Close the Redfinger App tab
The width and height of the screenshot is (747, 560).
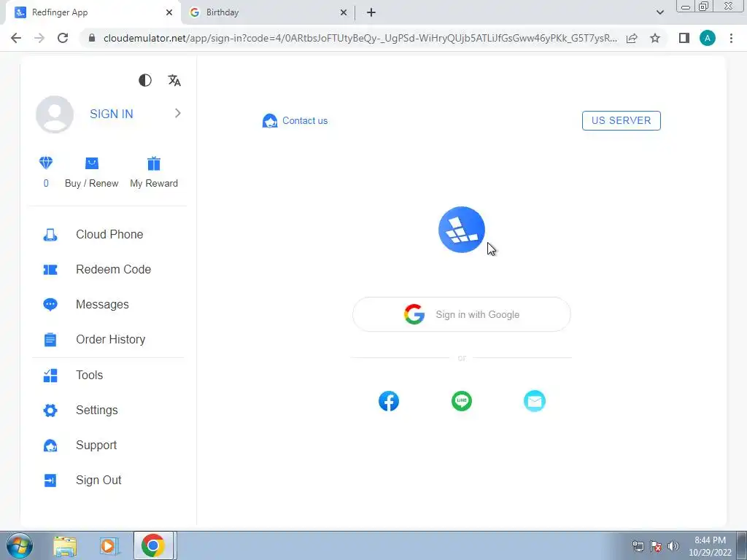(x=169, y=12)
